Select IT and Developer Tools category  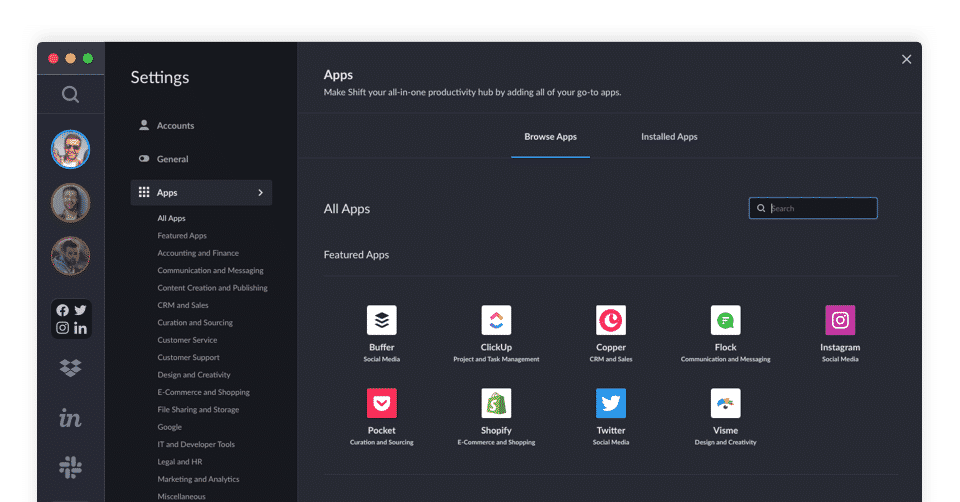[x=196, y=444]
